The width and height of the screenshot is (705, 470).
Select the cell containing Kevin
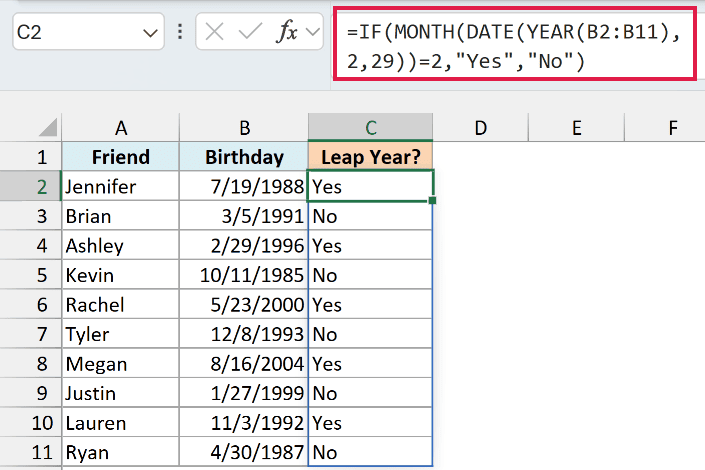coord(120,275)
